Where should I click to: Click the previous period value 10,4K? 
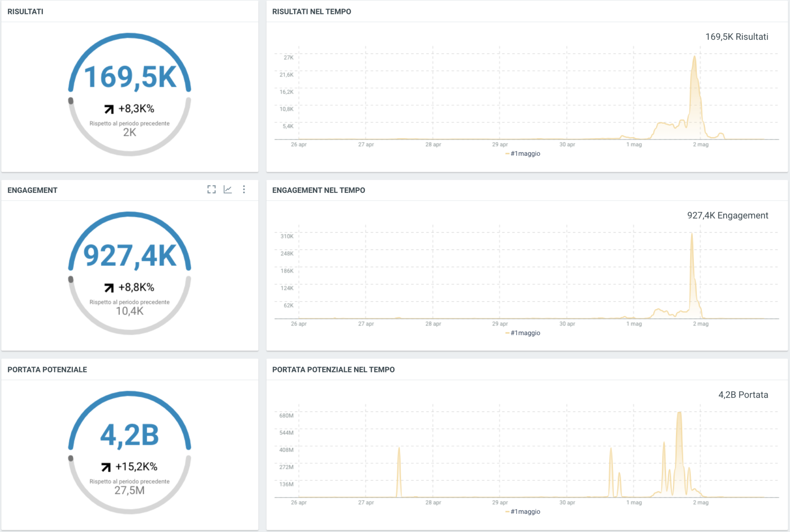tap(130, 311)
